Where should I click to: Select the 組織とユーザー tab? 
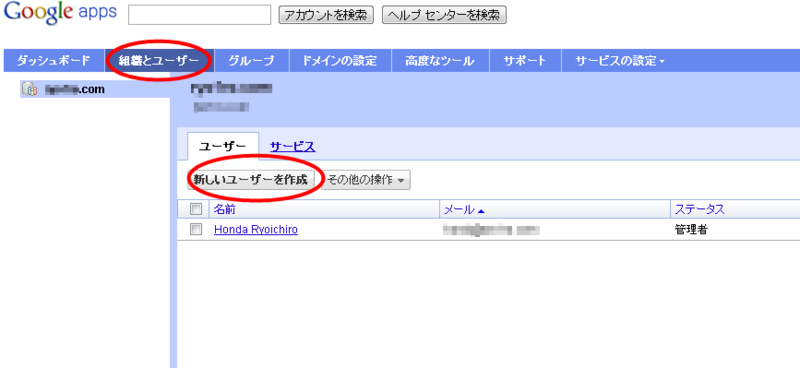click(159, 61)
